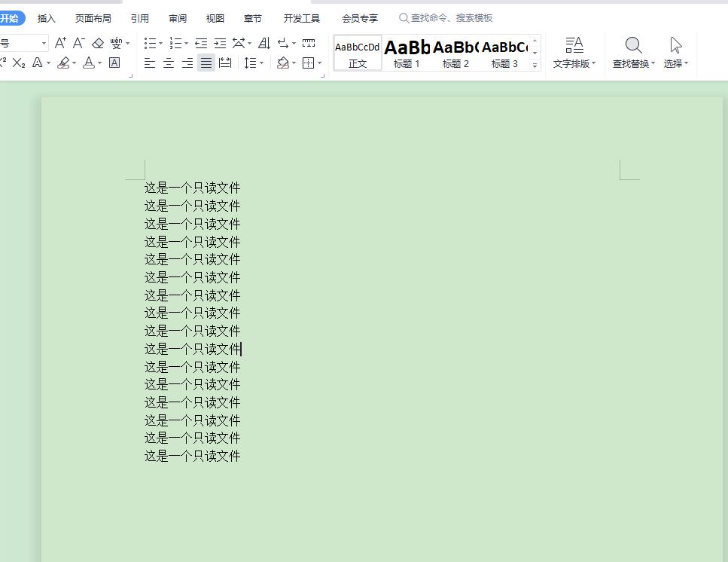This screenshot has width=728, height=562.
Task: Expand the numbering styles dropdown
Action: pyautogui.click(x=186, y=44)
